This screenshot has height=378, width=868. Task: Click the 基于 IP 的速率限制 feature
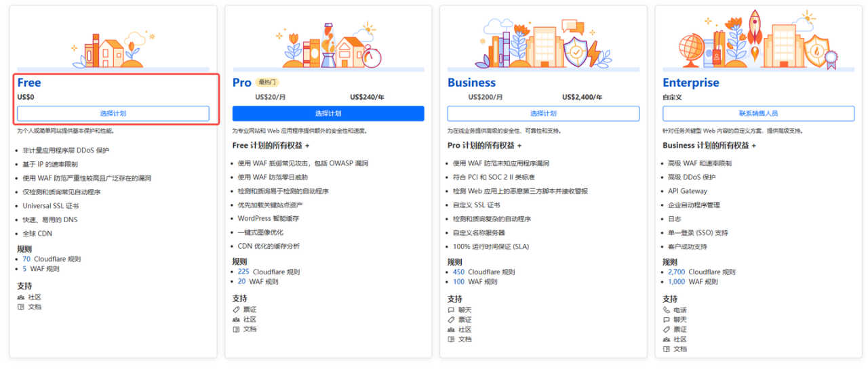tap(50, 164)
